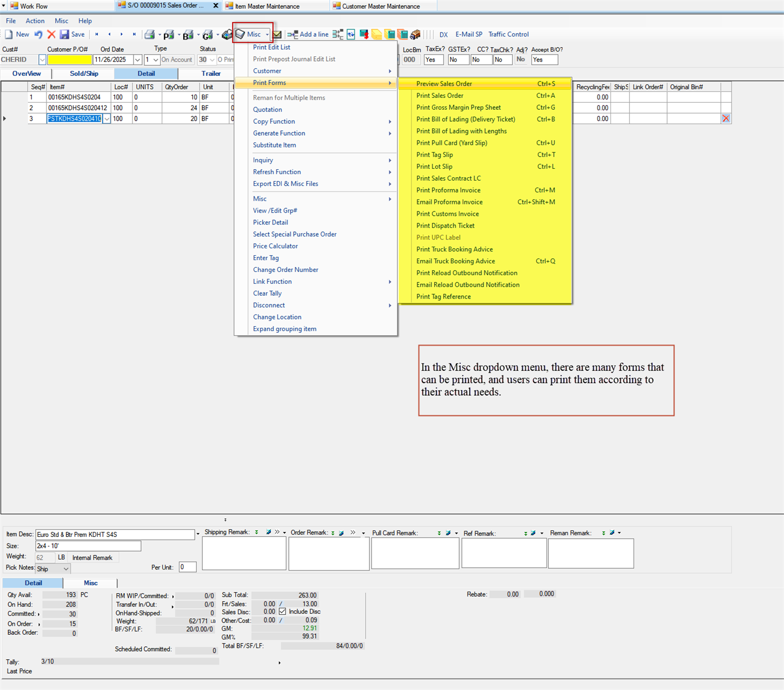Toggle the Include Disc checkbox
Viewport: 784px width, 690px height.
click(282, 612)
